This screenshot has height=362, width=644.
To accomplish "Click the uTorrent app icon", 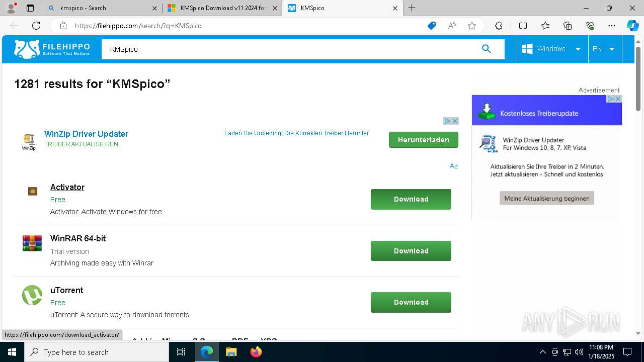I will tap(32, 295).
